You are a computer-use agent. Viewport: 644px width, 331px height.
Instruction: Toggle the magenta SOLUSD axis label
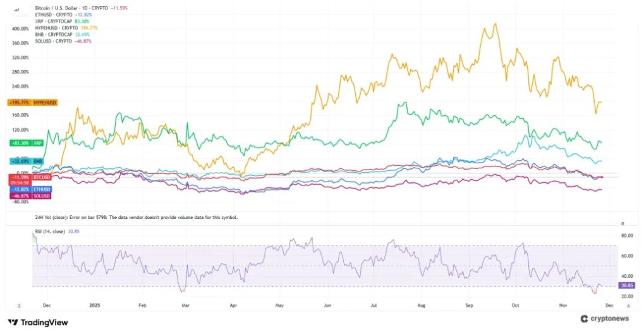point(28,196)
